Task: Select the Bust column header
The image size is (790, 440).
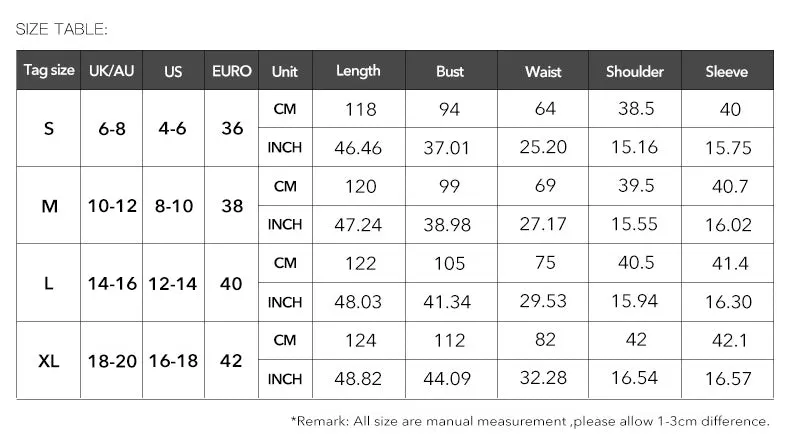Action: click(451, 70)
